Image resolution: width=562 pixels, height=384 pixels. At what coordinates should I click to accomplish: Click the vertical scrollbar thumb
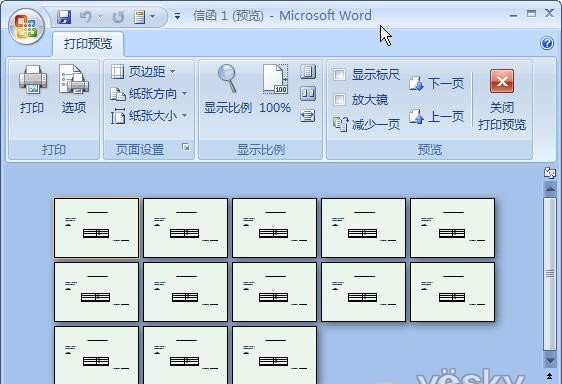pyautogui.click(x=549, y=274)
